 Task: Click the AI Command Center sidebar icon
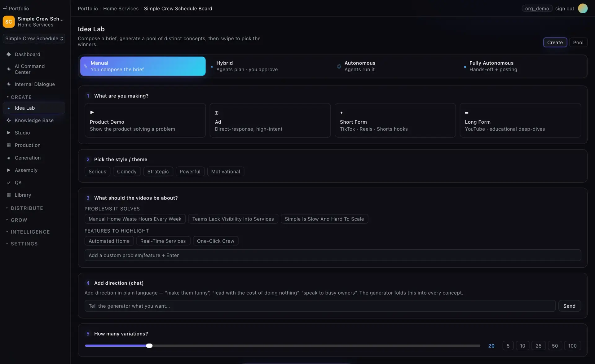tap(9, 69)
